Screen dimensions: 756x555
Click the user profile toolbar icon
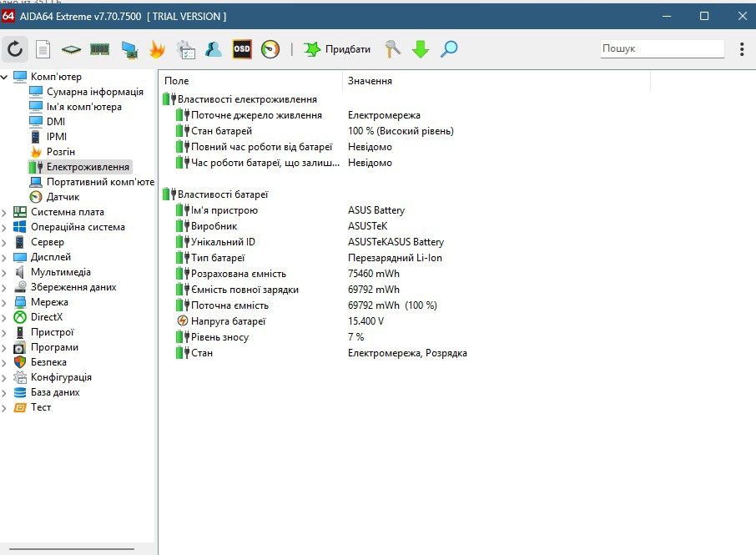213,49
